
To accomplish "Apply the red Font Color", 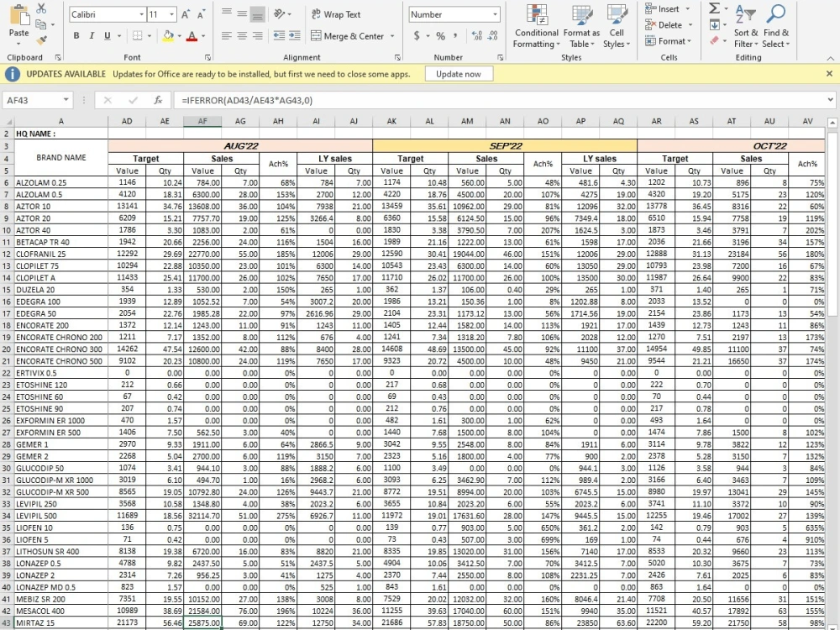I will coord(192,36).
